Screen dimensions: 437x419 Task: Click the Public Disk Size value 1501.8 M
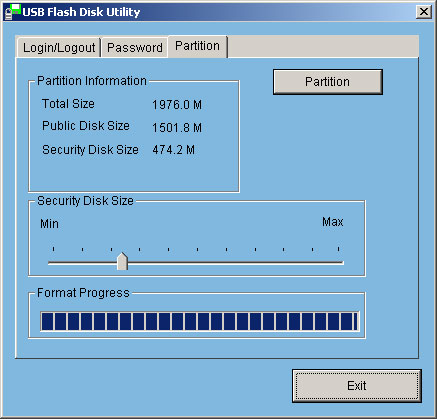coord(177,128)
